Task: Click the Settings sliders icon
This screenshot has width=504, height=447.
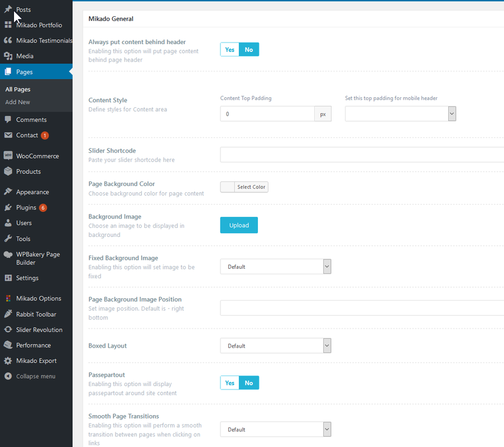Action: click(x=8, y=278)
